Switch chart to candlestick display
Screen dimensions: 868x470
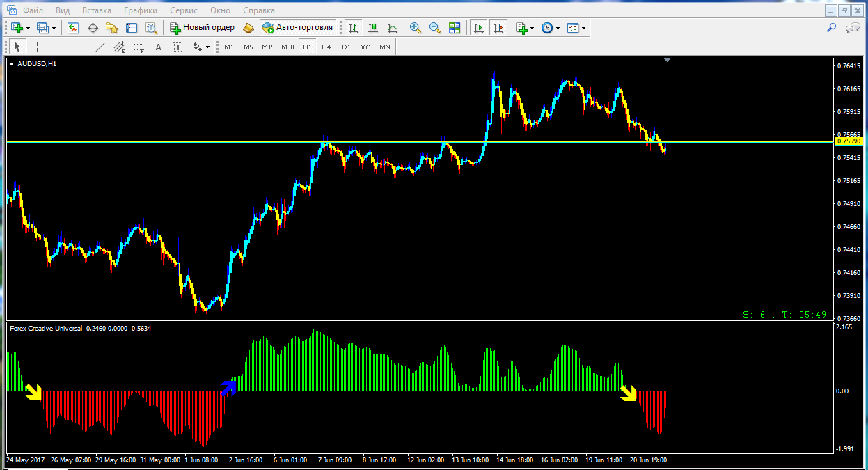click(x=373, y=28)
